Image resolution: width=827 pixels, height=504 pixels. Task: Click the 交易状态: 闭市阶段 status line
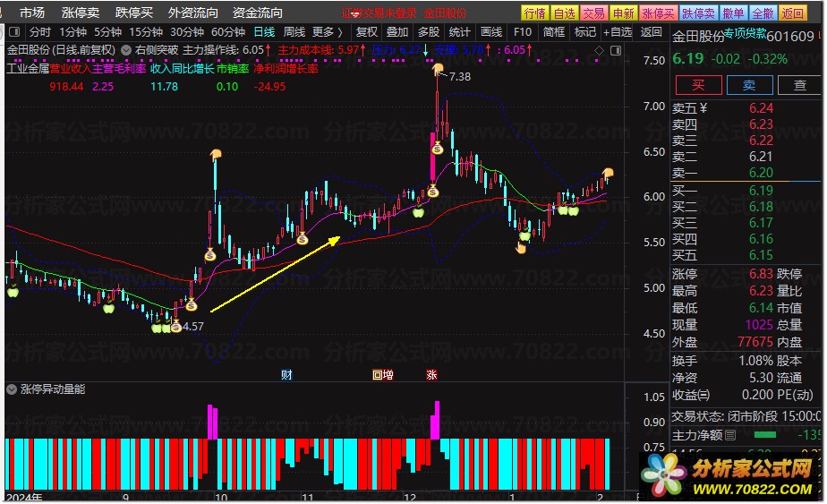[746, 416]
